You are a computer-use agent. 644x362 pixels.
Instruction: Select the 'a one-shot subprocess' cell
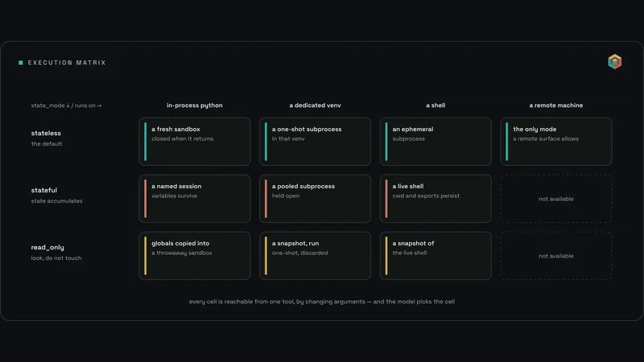pyautogui.click(x=315, y=142)
